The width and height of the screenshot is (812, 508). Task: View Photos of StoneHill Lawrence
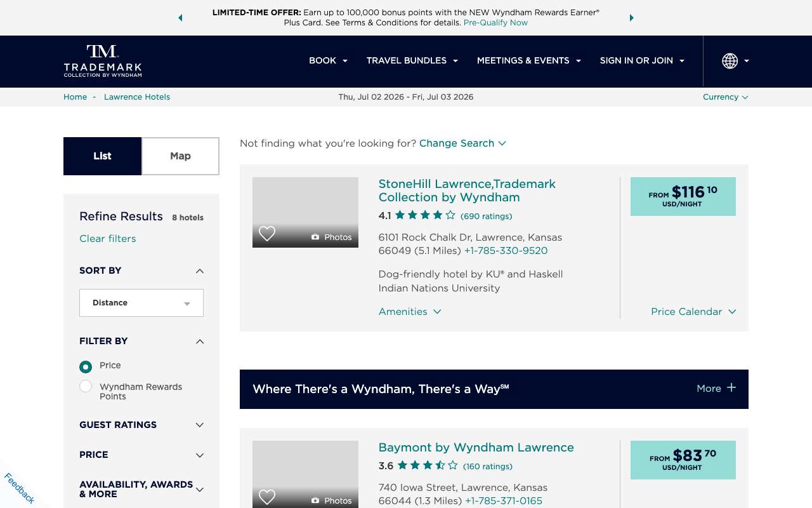[331, 237]
